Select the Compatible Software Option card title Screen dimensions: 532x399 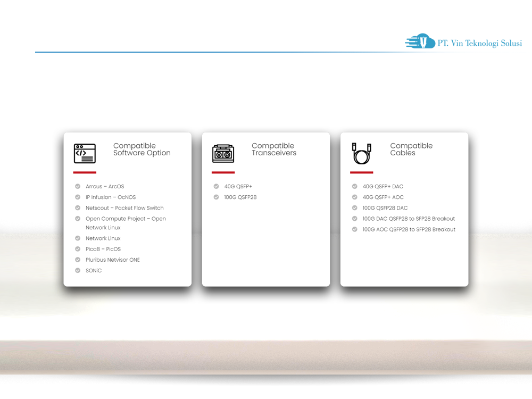[x=142, y=149]
